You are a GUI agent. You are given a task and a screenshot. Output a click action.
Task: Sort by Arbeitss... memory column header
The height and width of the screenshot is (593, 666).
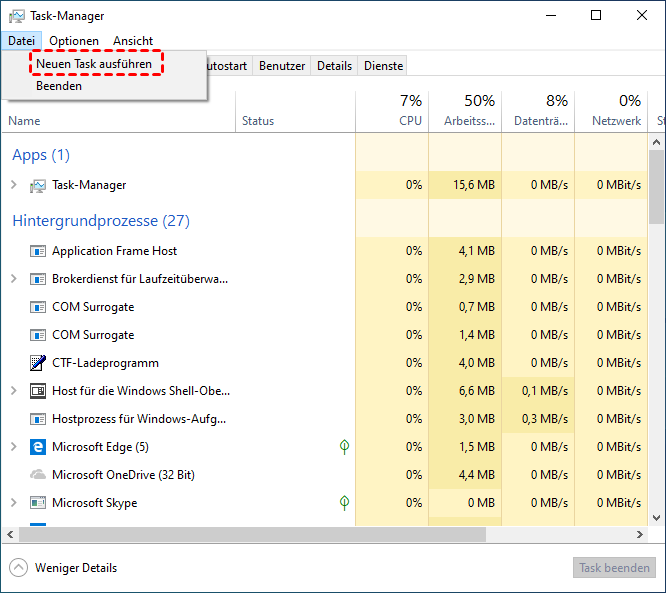465,112
